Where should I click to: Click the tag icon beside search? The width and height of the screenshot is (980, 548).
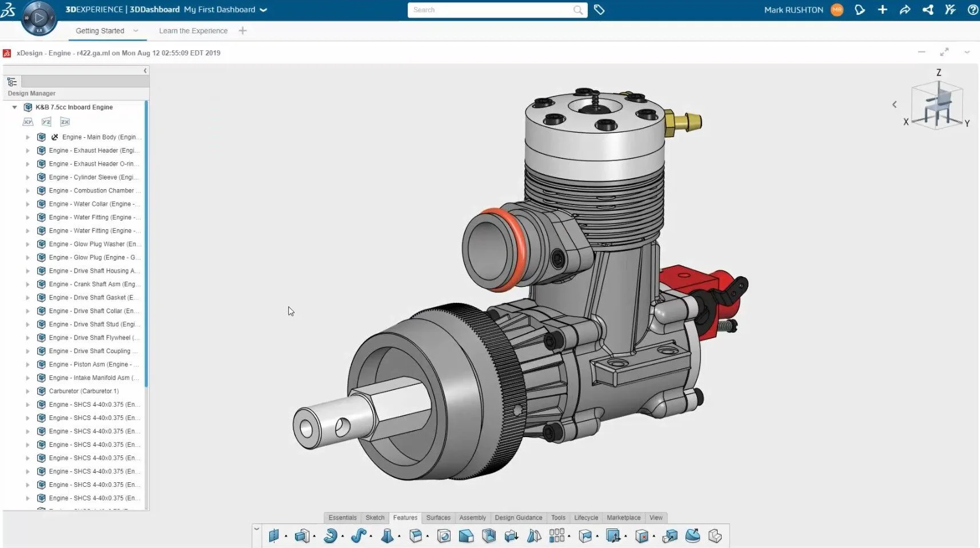click(599, 10)
